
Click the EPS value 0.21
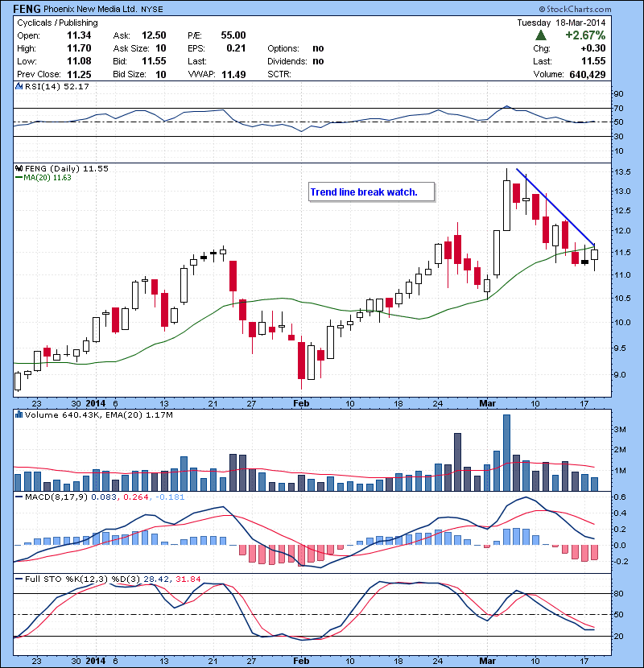coord(236,48)
